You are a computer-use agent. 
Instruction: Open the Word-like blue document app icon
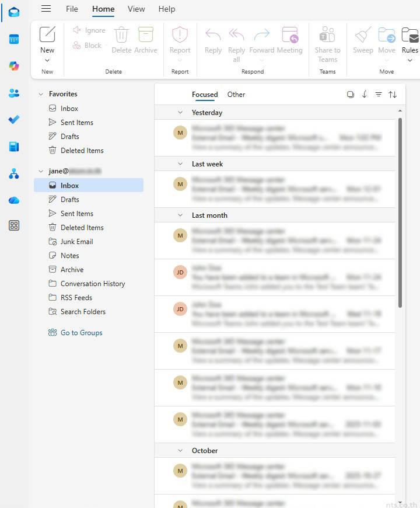14,147
